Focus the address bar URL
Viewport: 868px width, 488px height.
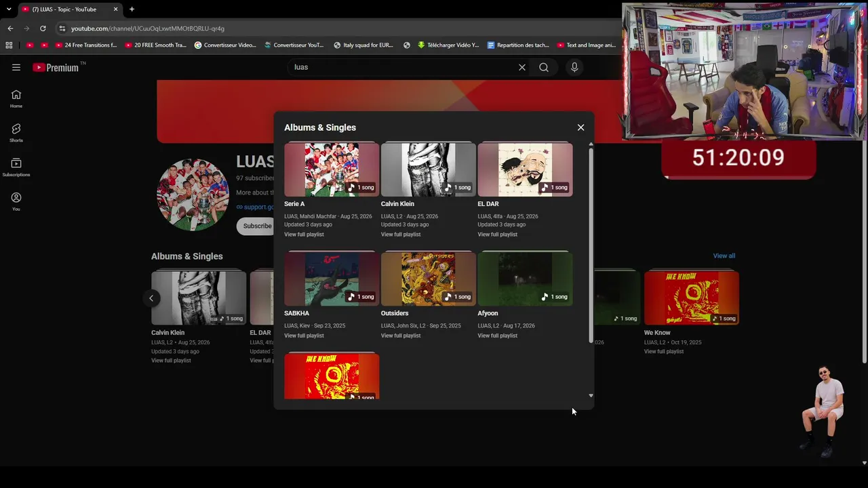(x=148, y=28)
